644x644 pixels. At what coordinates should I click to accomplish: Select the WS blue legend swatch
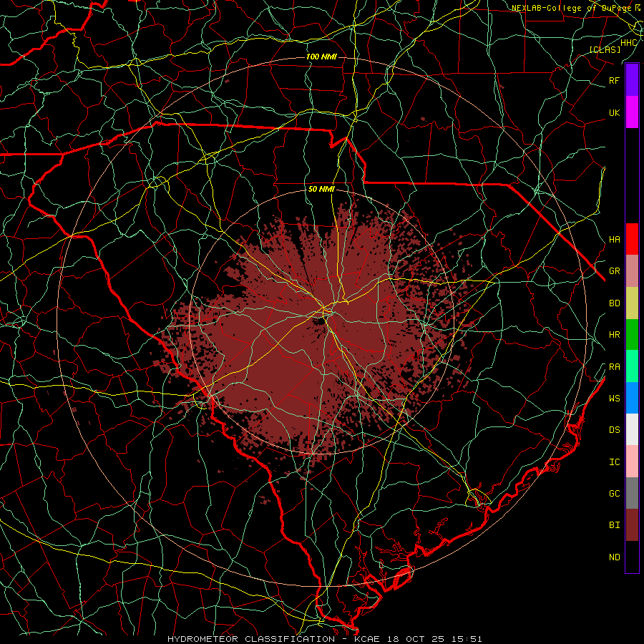pyautogui.click(x=632, y=398)
